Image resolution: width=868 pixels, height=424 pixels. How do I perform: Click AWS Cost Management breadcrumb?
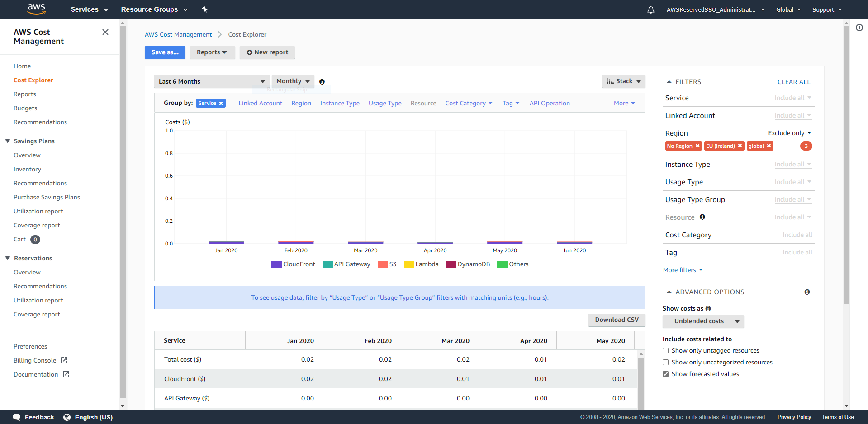178,35
